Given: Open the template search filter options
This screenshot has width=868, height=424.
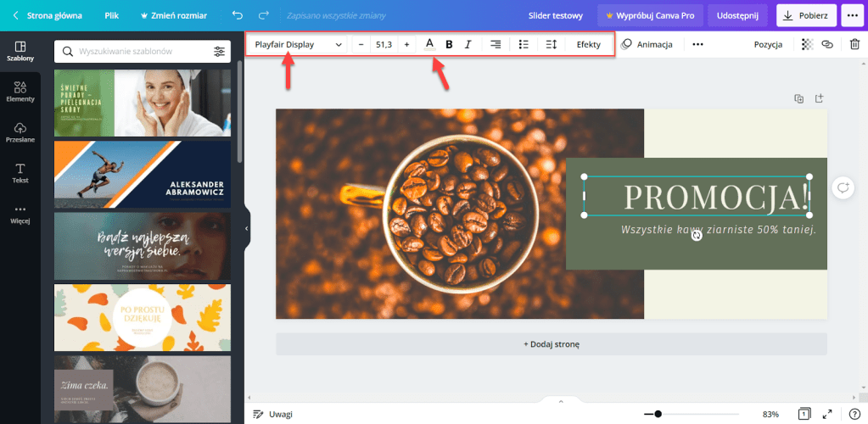Looking at the screenshot, I should point(220,52).
